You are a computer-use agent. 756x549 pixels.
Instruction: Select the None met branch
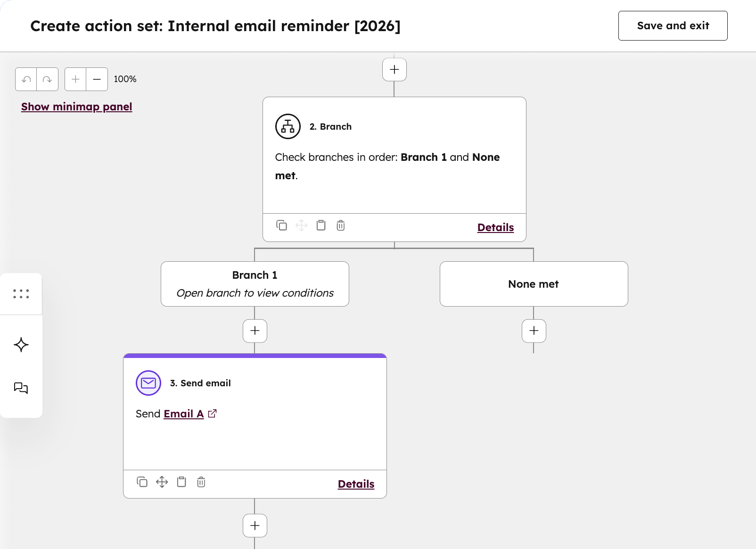[534, 284]
